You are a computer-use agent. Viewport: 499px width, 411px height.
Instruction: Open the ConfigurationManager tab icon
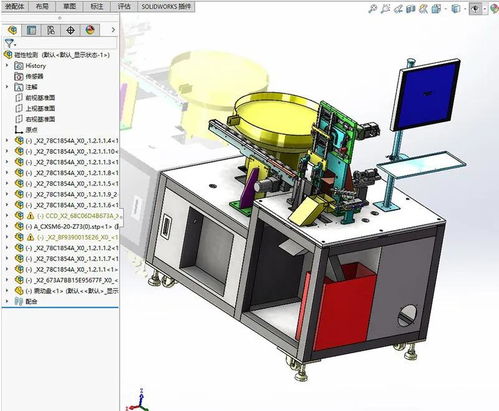[x=51, y=30]
